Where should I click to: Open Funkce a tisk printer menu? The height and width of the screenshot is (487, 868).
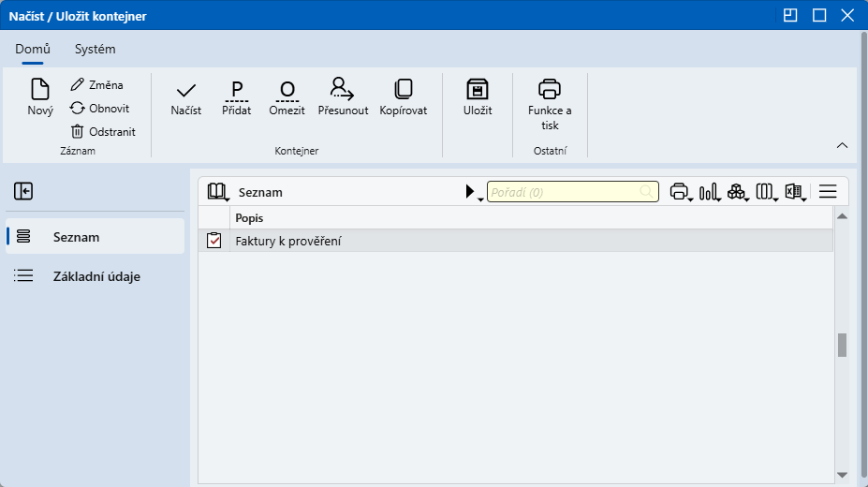point(550,104)
